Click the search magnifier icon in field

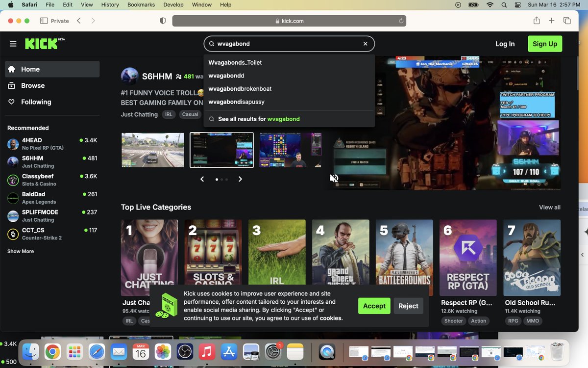point(212,44)
